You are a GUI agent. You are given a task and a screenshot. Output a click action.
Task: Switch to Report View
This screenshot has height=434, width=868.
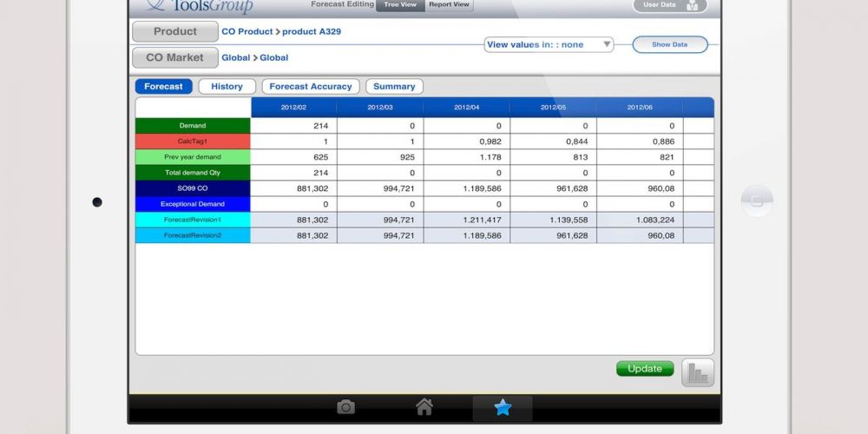tap(449, 5)
